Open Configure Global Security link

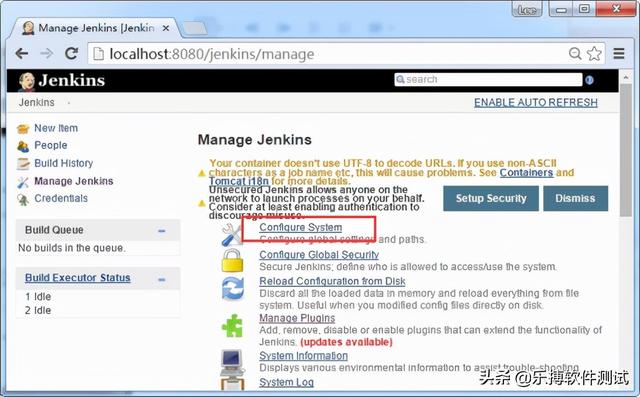[319, 255]
